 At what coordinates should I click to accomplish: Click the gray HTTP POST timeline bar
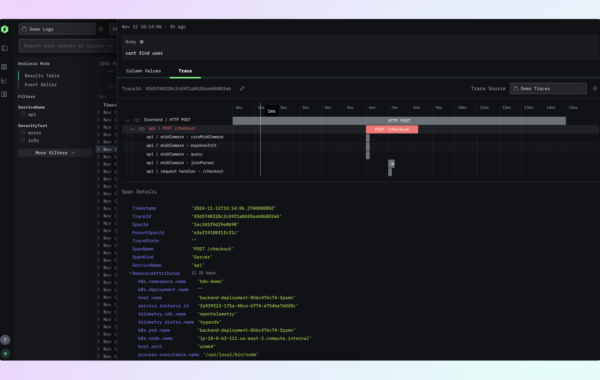(399, 121)
